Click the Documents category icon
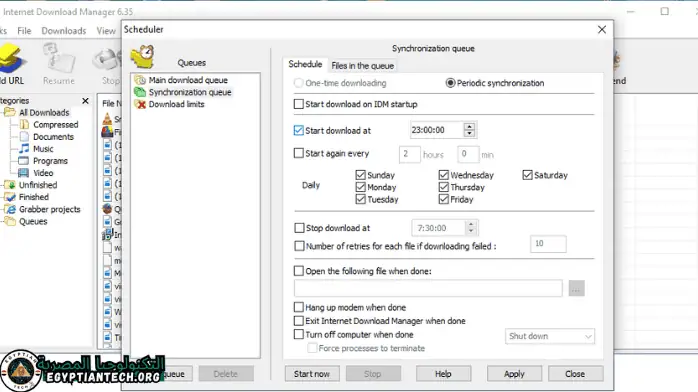The width and height of the screenshot is (698, 392). (x=24, y=137)
